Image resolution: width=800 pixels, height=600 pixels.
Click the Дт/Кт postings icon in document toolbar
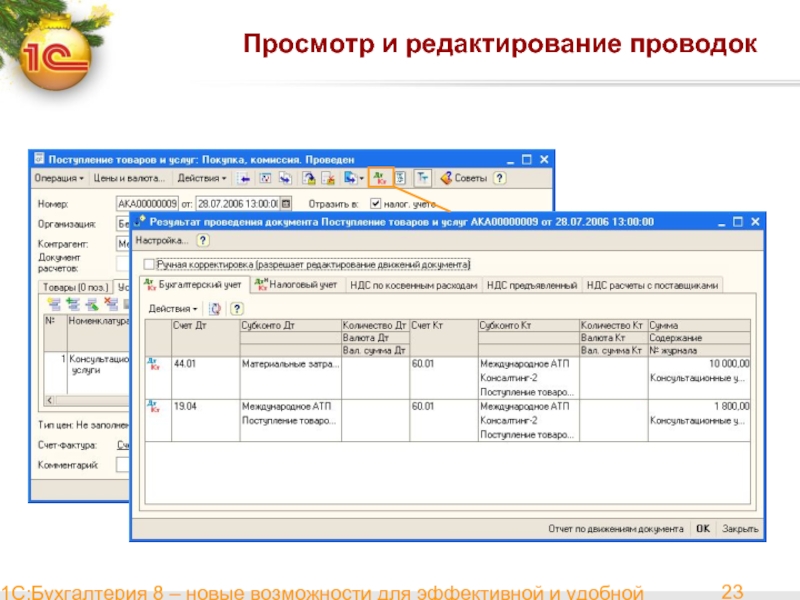pos(381,178)
